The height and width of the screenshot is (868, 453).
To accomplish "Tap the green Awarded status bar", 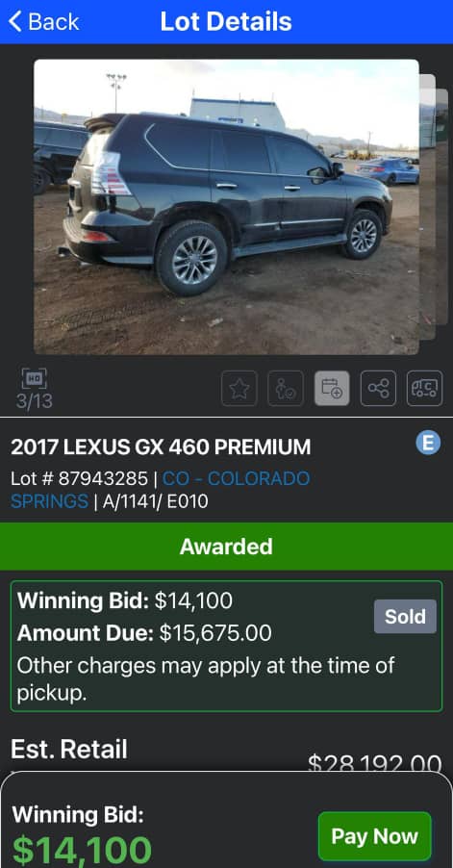I will coord(226,547).
